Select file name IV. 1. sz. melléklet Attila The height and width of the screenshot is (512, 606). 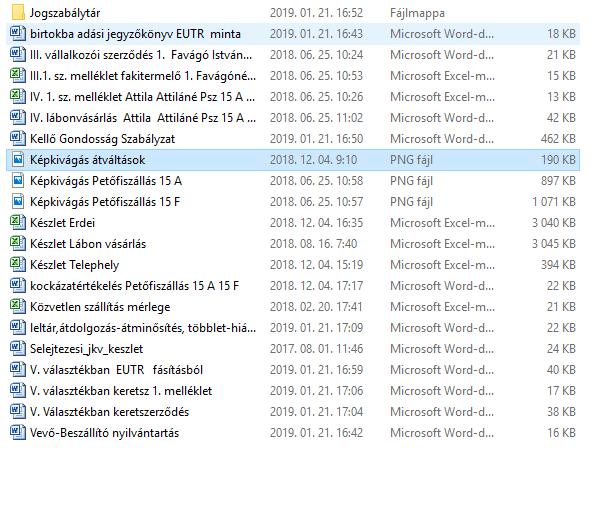pos(142,97)
